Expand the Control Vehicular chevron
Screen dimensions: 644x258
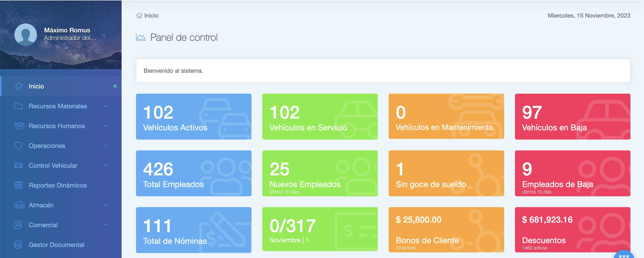click(x=106, y=165)
